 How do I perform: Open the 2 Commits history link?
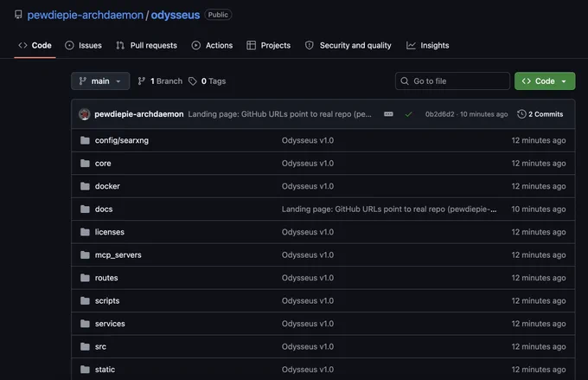tap(540, 114)
